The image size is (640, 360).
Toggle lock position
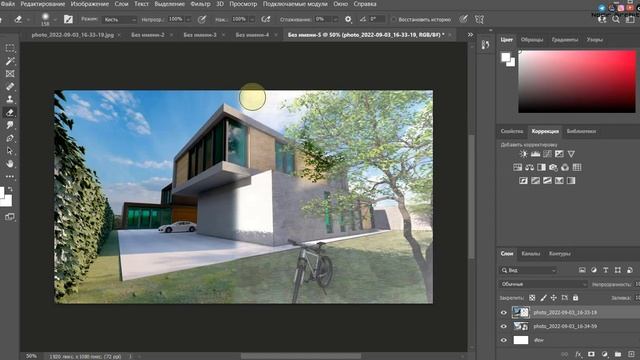(553, 298)
